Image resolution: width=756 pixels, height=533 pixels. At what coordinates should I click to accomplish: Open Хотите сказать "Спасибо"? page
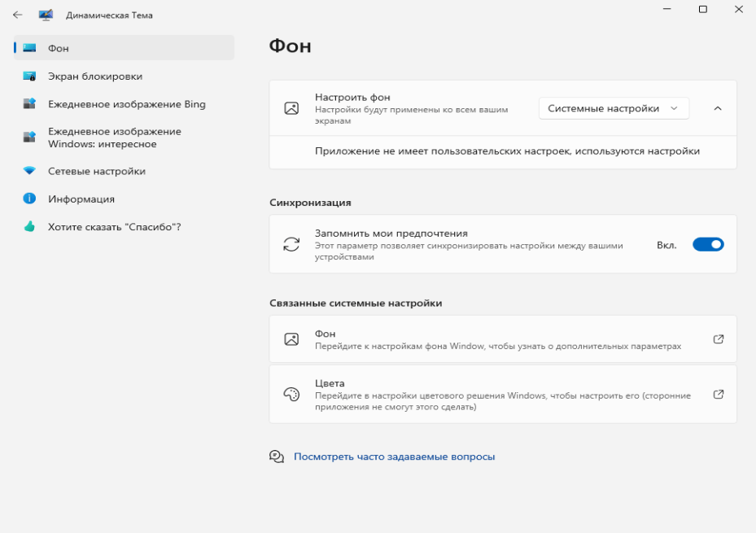[124, 227]
